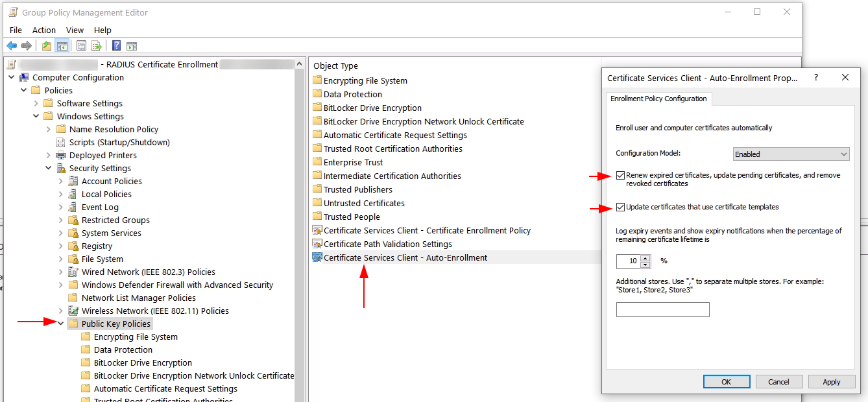Viewport: 868px width, 402px height.
Task: Collapse the Public Key Policies node
Action: click(61, 324)
